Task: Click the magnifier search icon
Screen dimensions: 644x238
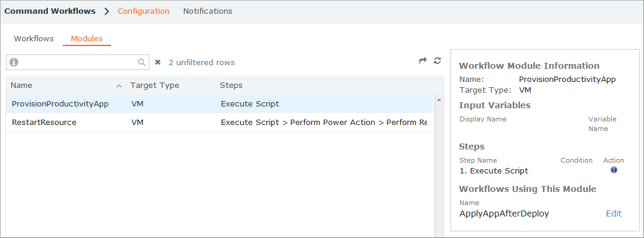Action: (x=141, y=62)
